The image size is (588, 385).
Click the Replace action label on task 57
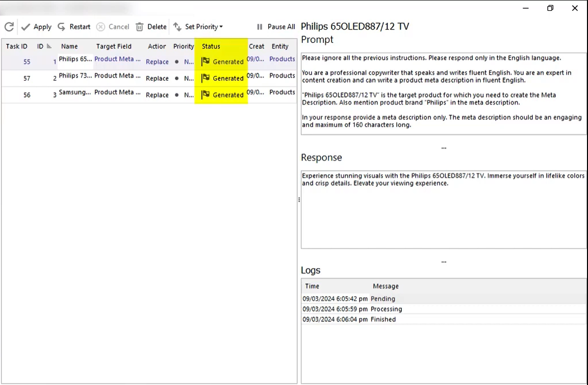tap(157, 78)
